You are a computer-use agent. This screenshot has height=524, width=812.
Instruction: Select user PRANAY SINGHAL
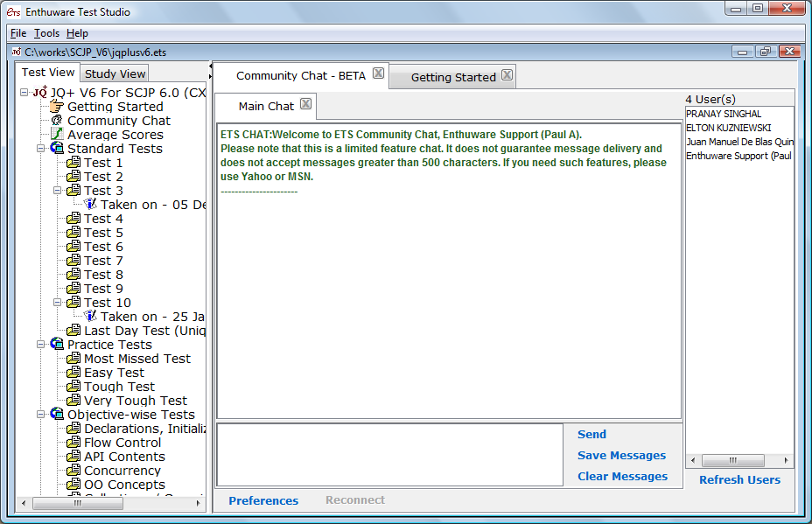(738, 114)
